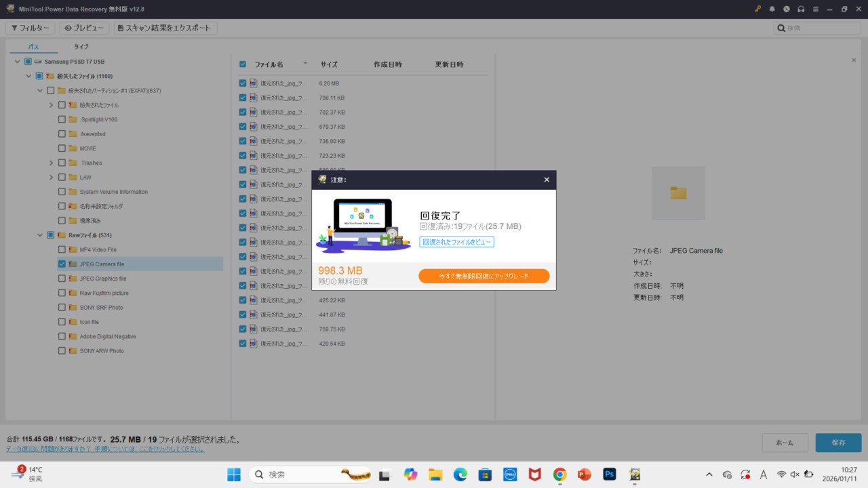This screenshot has height=488, width=868.
Task: Check the SONY ARW Photo checkbox
Action: pos(61,350)
